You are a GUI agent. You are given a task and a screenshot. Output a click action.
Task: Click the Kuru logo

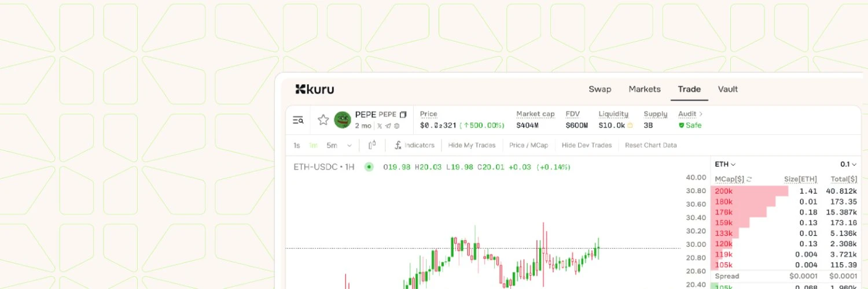point(314,89)
